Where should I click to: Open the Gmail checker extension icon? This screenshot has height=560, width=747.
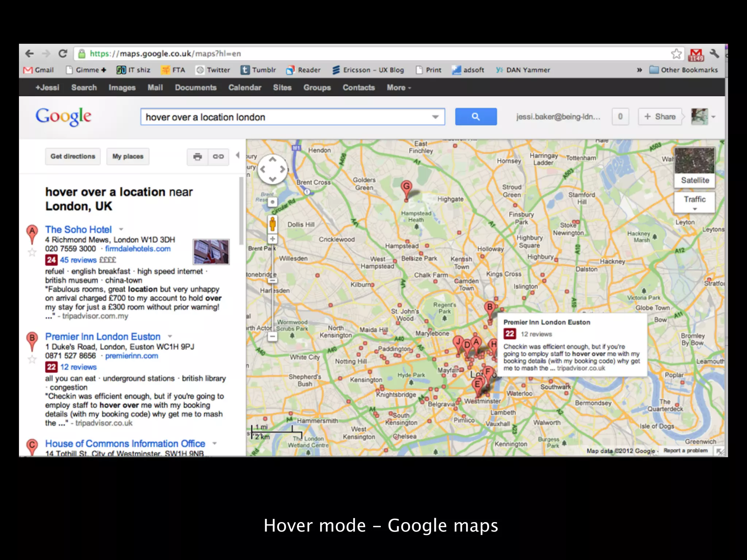coord(696,54)
